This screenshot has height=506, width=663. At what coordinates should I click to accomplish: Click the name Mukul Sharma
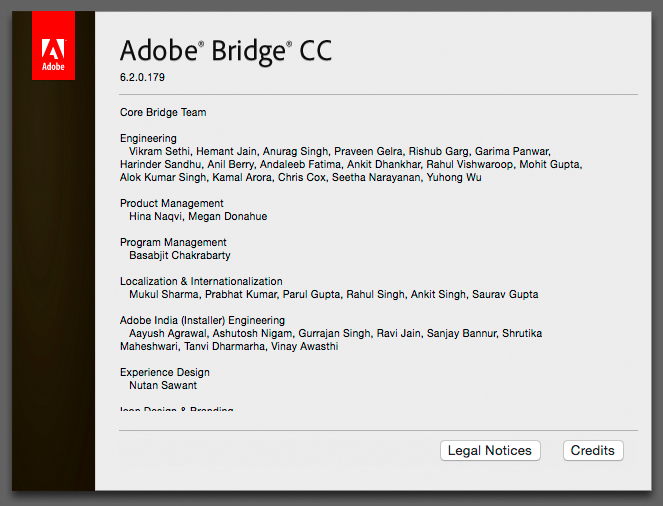click(x=164, y=295)
